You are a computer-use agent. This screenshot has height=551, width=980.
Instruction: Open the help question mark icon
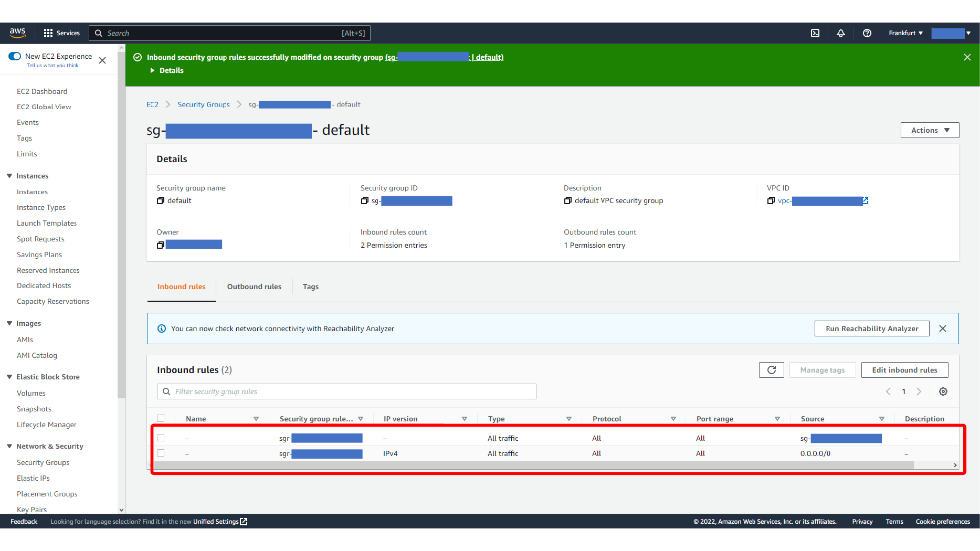pyautogui.click(x=867, y=33)
